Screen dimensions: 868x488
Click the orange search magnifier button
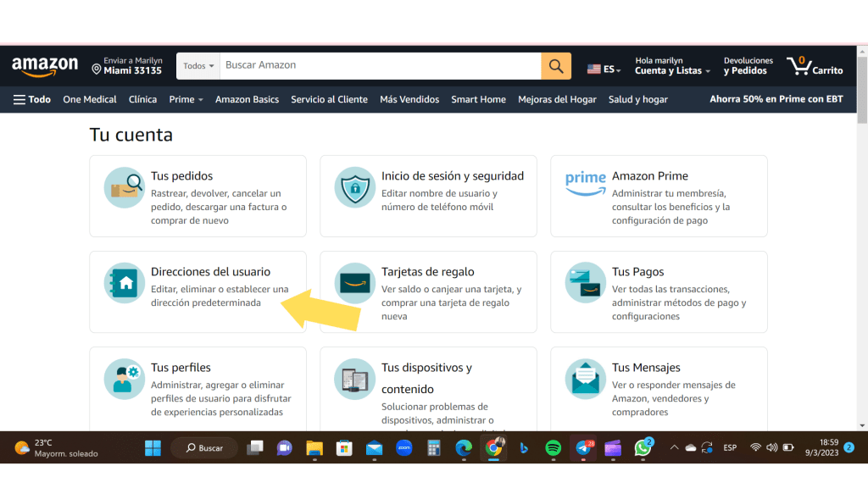[x=556, y=66]
